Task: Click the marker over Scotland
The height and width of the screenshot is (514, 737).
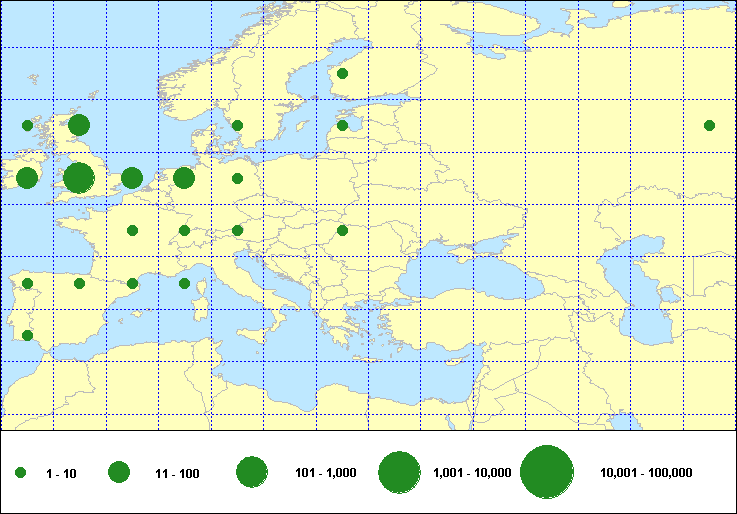Action: click(79, 125)
